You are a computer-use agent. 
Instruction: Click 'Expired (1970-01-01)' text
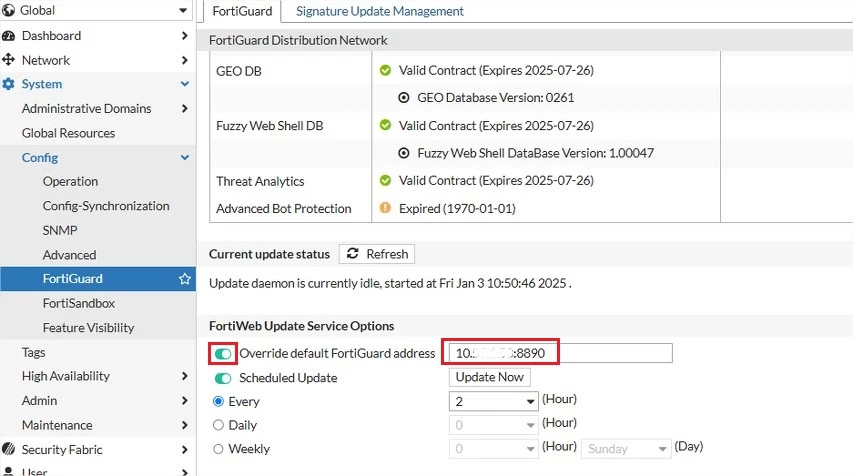(457, 208)
